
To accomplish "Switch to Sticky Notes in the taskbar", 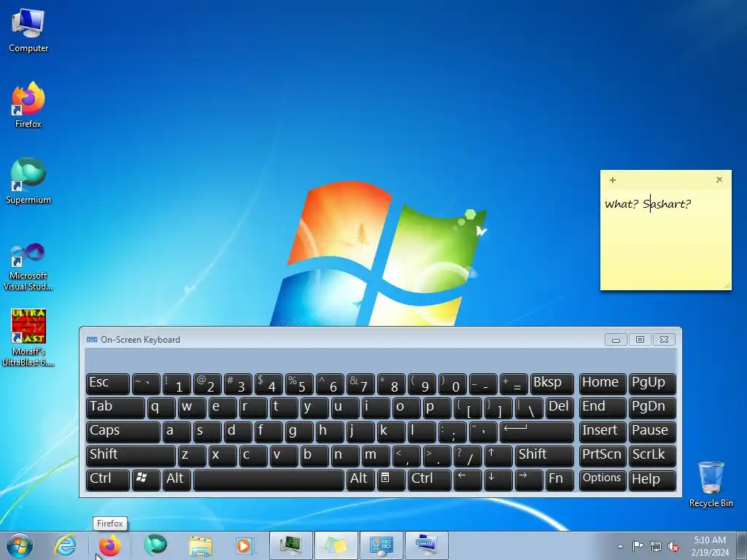I will click(336, 545).
